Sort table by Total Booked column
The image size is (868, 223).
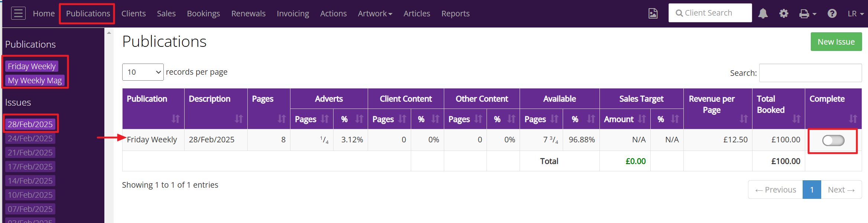coord(796,119)
